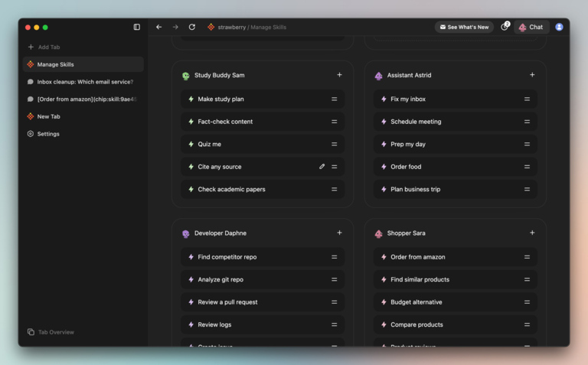Select the Make study plan skill
Viewport: 588px width, 365px height.
pos(263,99)
